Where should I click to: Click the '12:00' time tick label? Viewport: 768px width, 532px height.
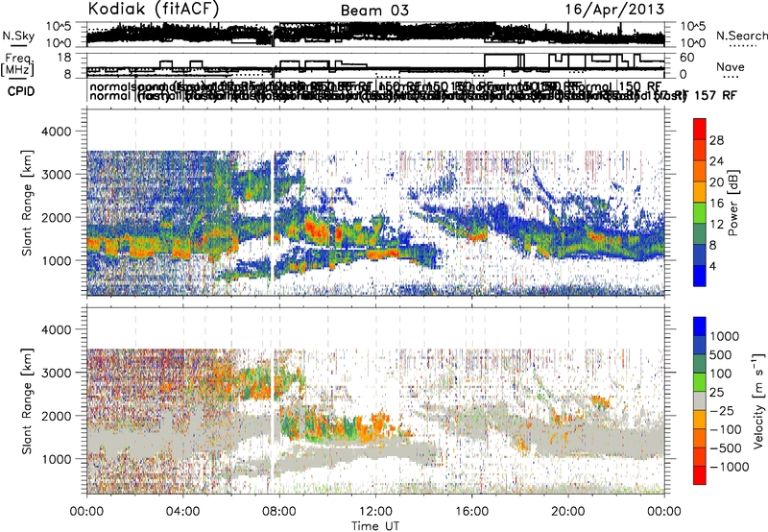[x=375, y=512]
